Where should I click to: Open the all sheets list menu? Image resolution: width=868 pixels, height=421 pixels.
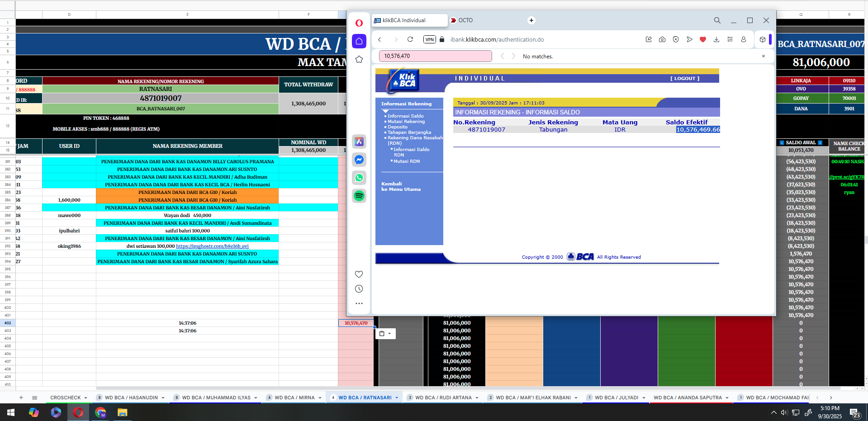tap(35, 397)
